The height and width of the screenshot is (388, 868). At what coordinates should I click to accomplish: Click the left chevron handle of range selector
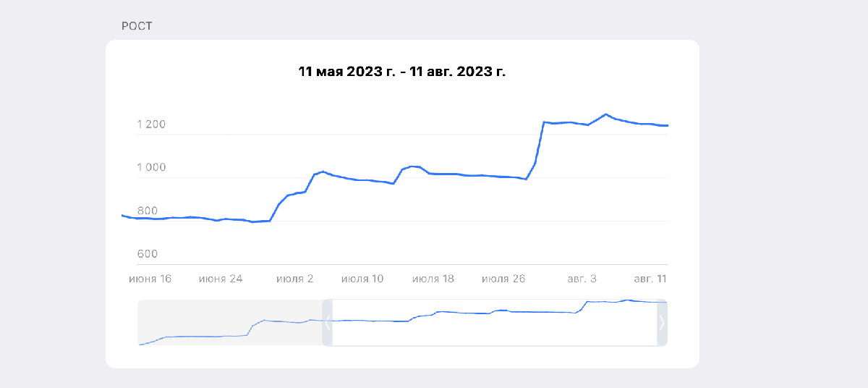click(327, 323)
